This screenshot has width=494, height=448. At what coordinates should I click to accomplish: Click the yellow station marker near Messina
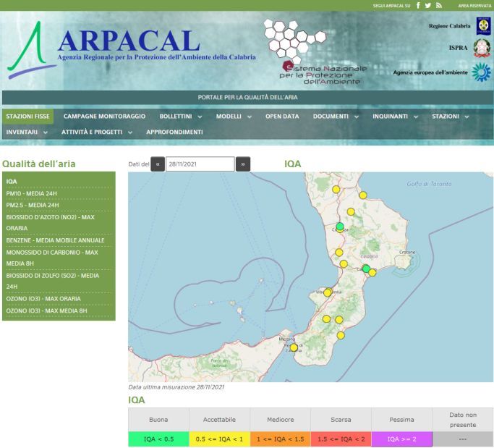[294, 347]
